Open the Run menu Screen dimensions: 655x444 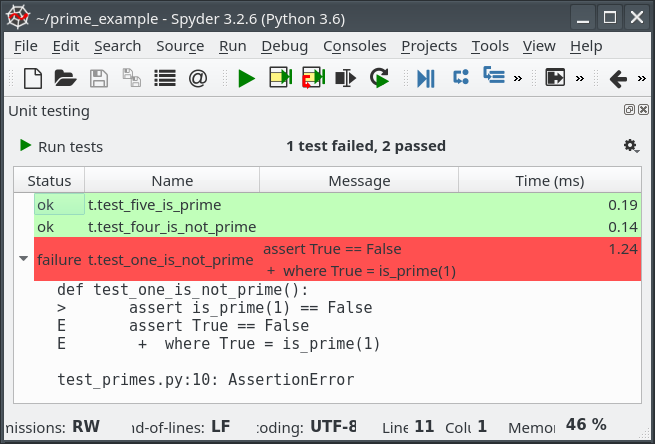point(233,46)
